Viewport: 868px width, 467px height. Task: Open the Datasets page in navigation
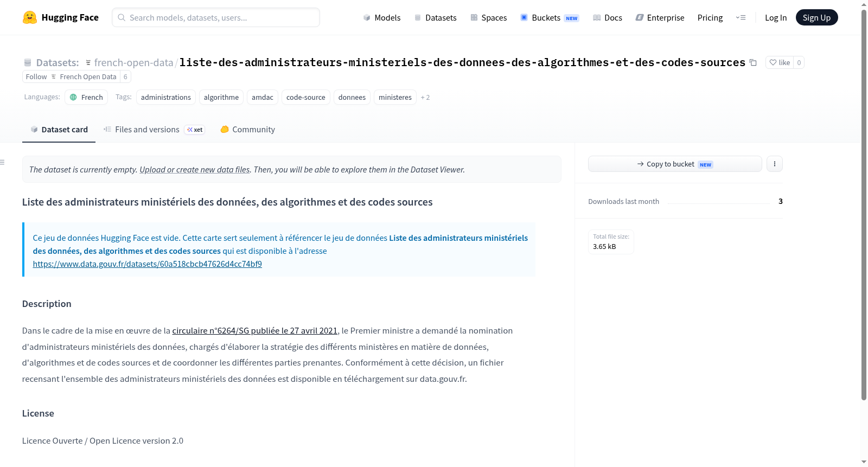(435, 17)
